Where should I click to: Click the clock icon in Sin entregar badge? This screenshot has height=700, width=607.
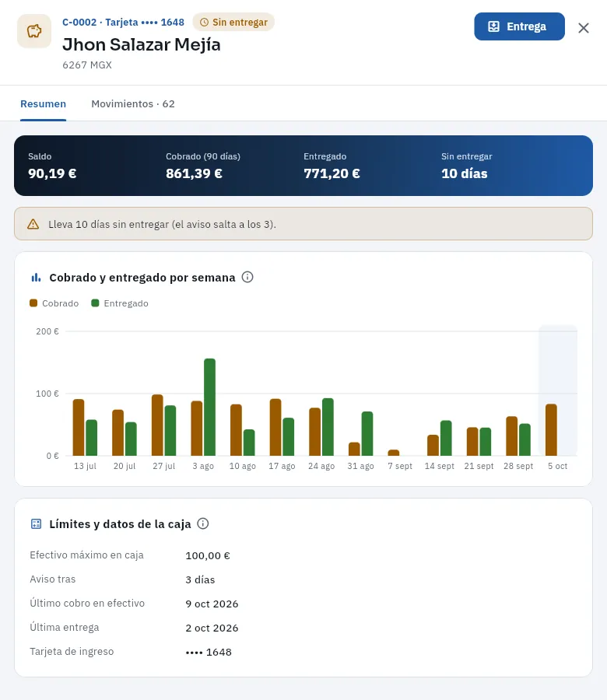coord(204,23)
